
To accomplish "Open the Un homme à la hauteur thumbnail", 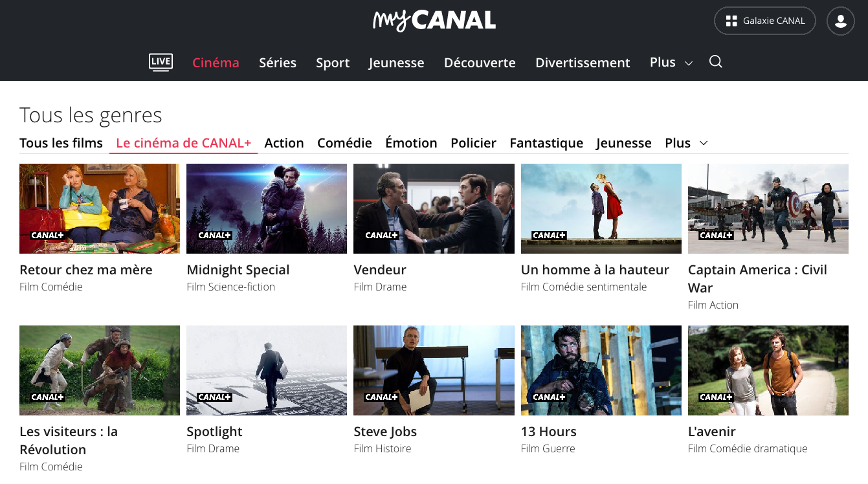I will tap(601, 208).
